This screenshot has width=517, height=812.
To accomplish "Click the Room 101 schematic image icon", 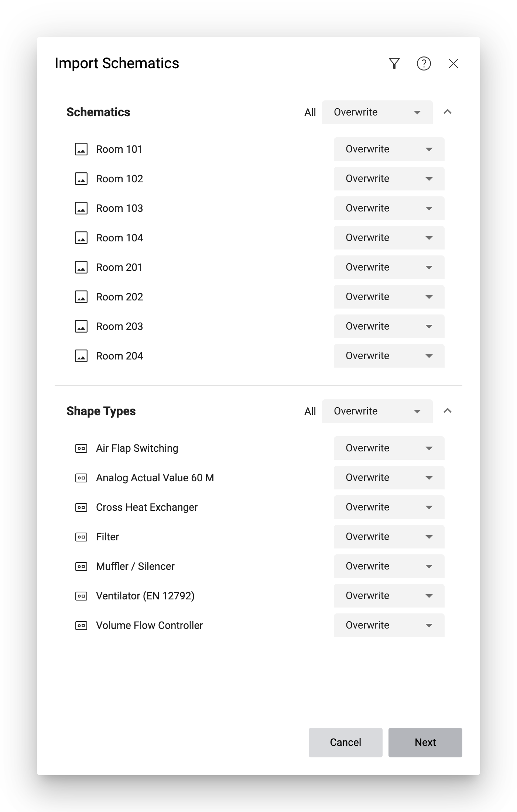I will pyautogui.click(x=81, y=149).
